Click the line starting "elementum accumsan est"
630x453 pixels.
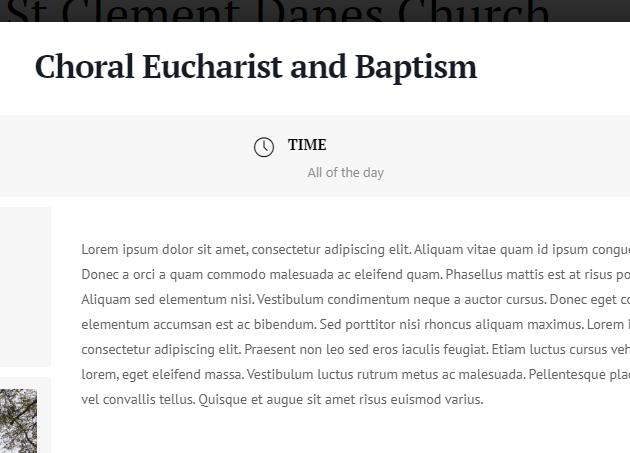click(x=356, y=324)
